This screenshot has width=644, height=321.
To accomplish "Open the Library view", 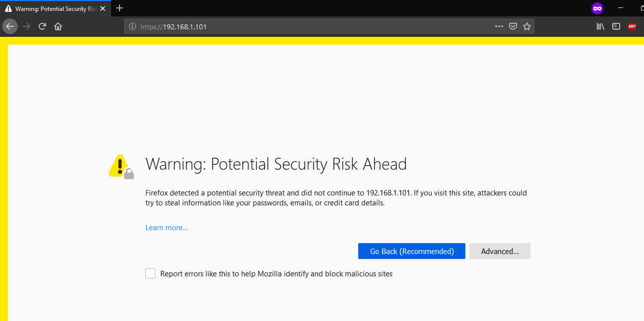I will 600,27.
